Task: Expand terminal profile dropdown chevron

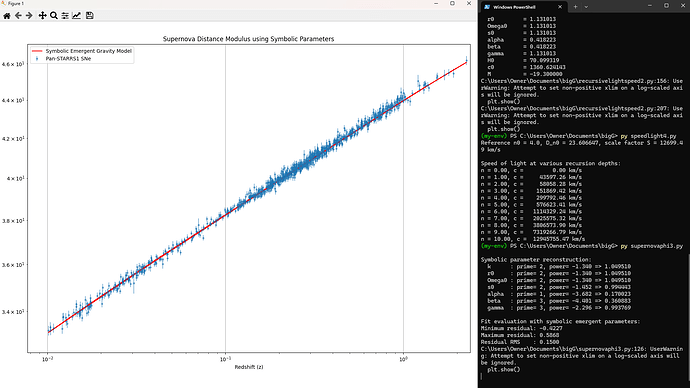Action: (x=586, y=7)
